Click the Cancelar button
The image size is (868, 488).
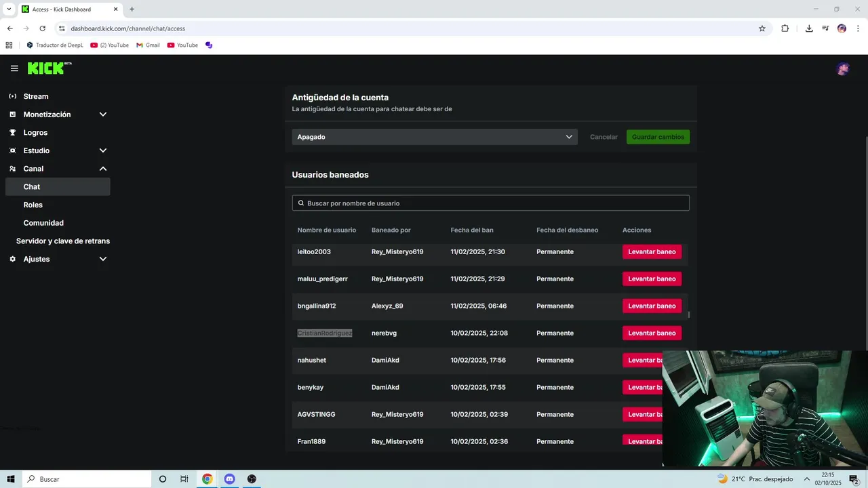(604, 137)
